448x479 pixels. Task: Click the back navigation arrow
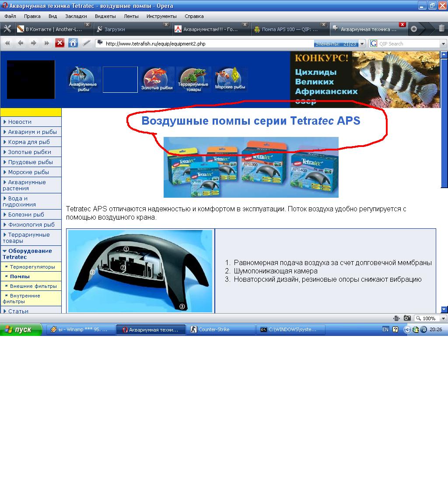pyautogui.click(x=20, y=43)
